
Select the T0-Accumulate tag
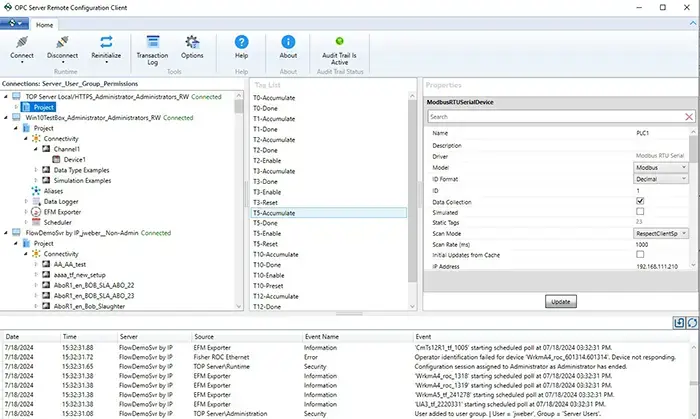pos(274,98)
